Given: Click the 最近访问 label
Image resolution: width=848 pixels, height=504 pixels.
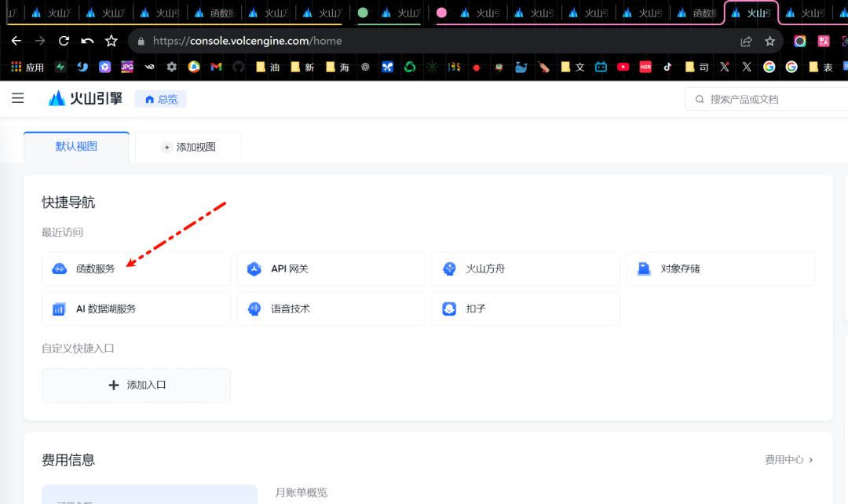Looking at the screenshot, I should pyautogui.click(x=62, y=232).
